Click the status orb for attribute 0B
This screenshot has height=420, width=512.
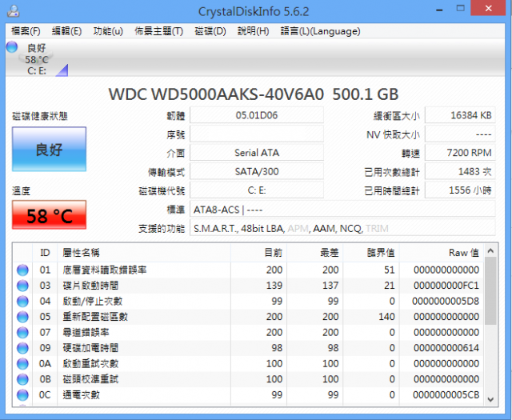[22, 379]
